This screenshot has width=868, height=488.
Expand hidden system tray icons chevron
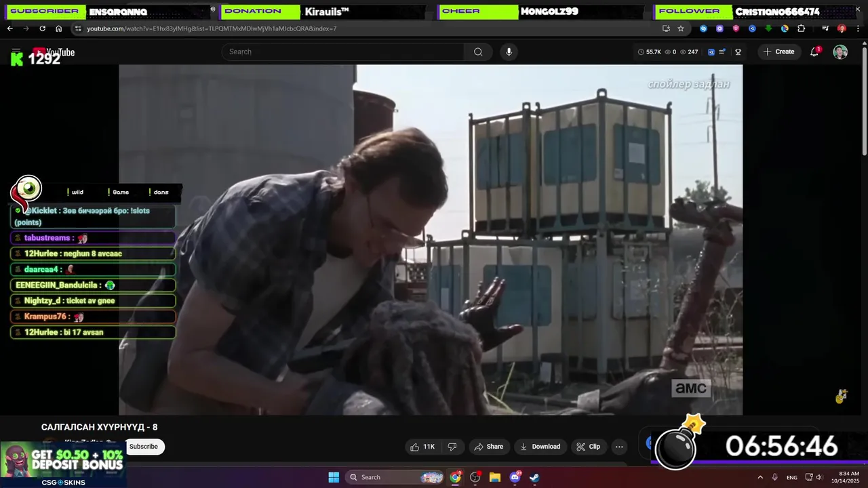(x=759, y=477)
